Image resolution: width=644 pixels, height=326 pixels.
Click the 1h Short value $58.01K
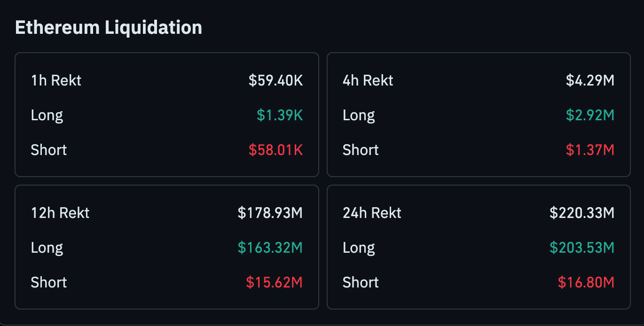[x=275, y=150]
